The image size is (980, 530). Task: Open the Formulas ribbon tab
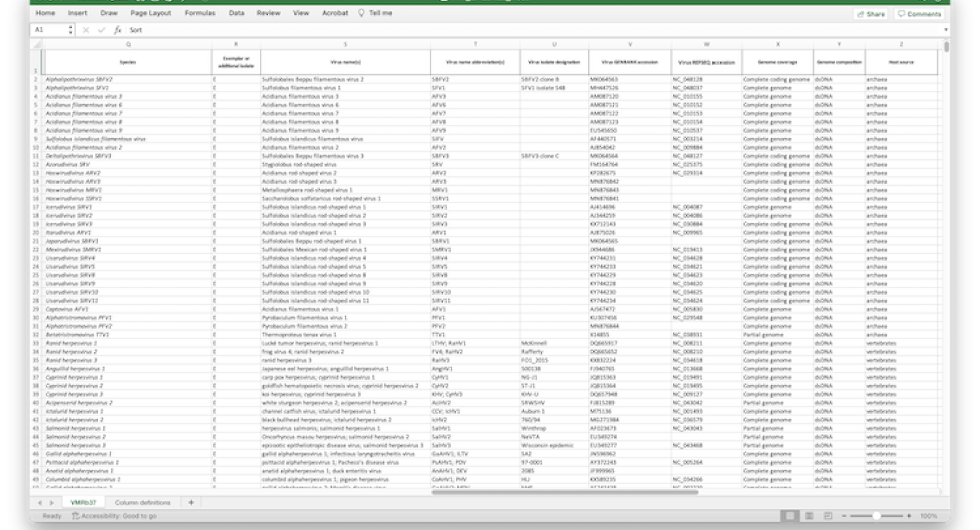(x=200, y=13)
